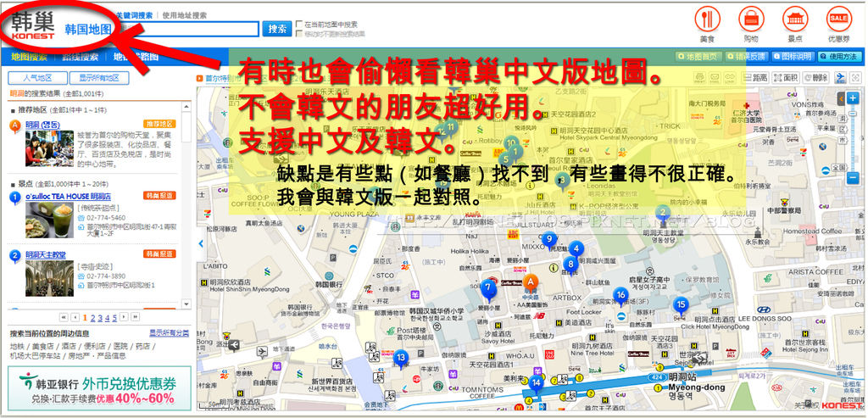The width and height of the screenshot is (868, 418).
Task: Search nearby 便利店 convenience stores
Action: pyautogui.click(x=96, y=346)
